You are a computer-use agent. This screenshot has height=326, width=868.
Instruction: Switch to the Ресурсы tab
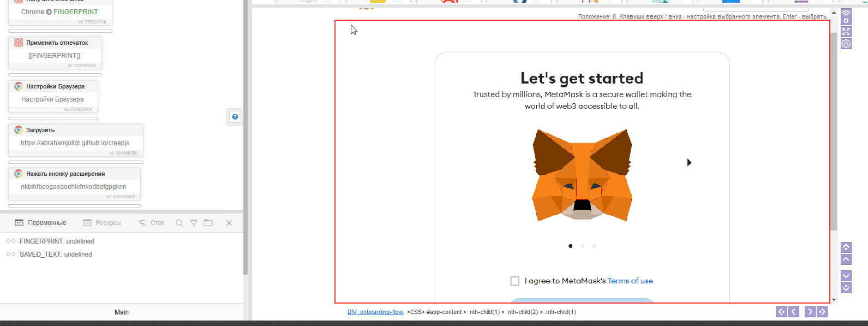[x=102, y=223]
